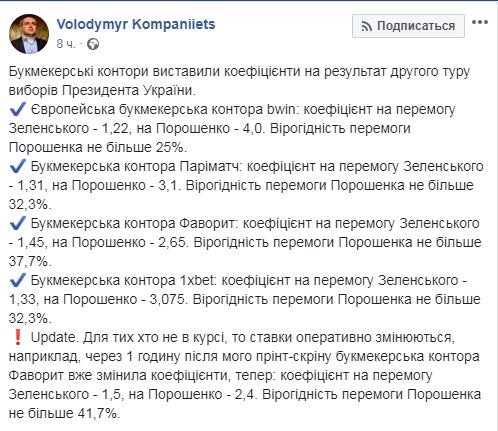The image size is (498, 431).
Task: Click the checkmark beside the 1xbet line
Action: click(18, 280)
